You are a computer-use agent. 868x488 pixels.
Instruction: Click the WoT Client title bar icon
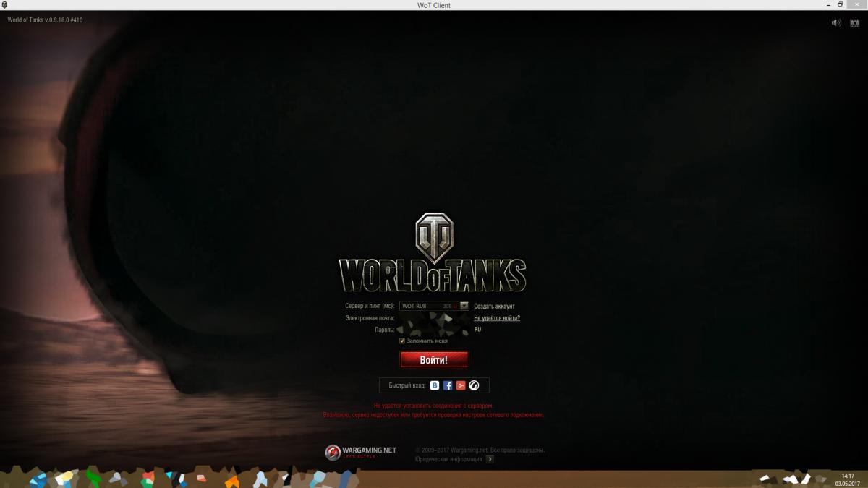pos(4,4)
